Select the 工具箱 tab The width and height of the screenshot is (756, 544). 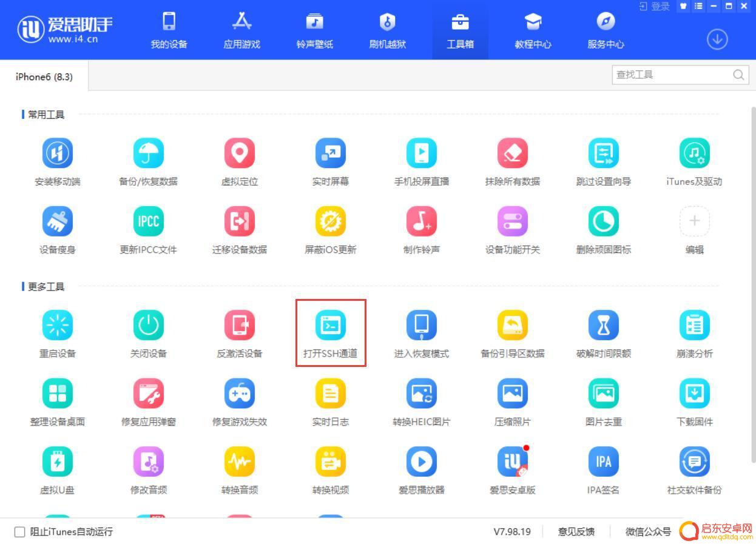tap(461, 30)
